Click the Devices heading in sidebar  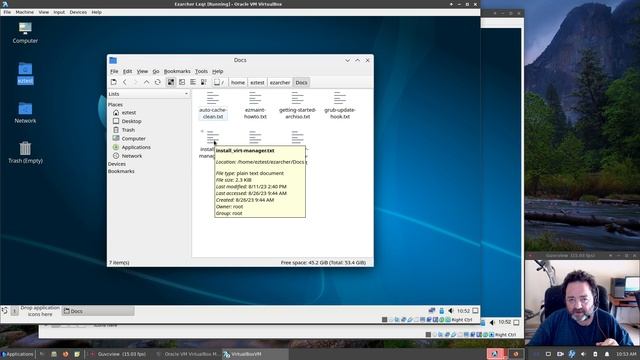click(x=117, y=164)
